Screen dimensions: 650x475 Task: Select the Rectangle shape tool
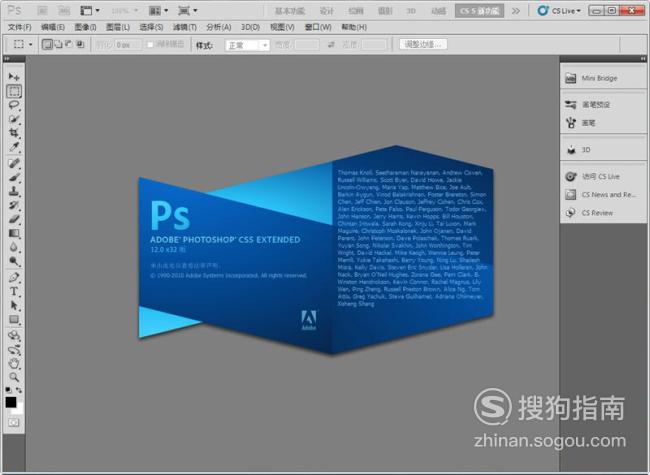(x=14, y=319)
